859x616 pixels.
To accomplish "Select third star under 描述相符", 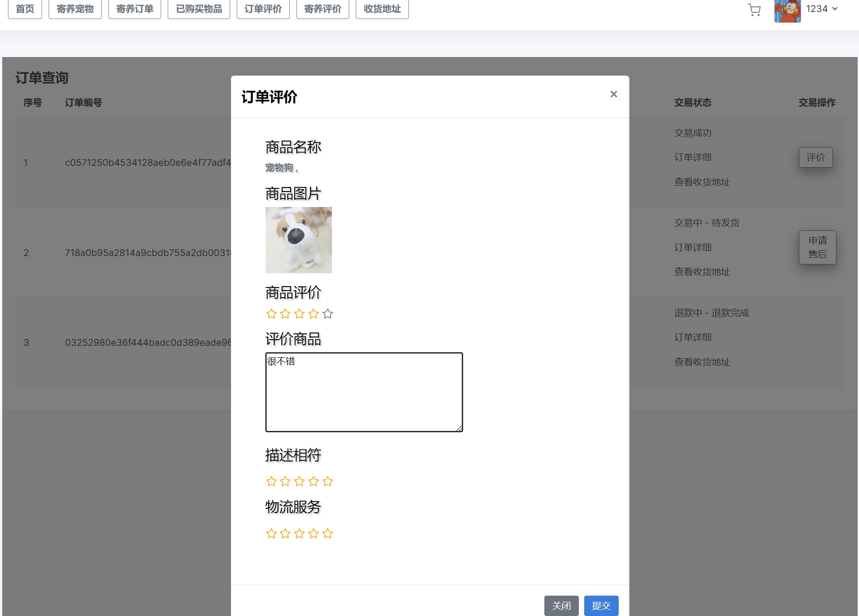I will pyautogui.click(x=300, y=482).
